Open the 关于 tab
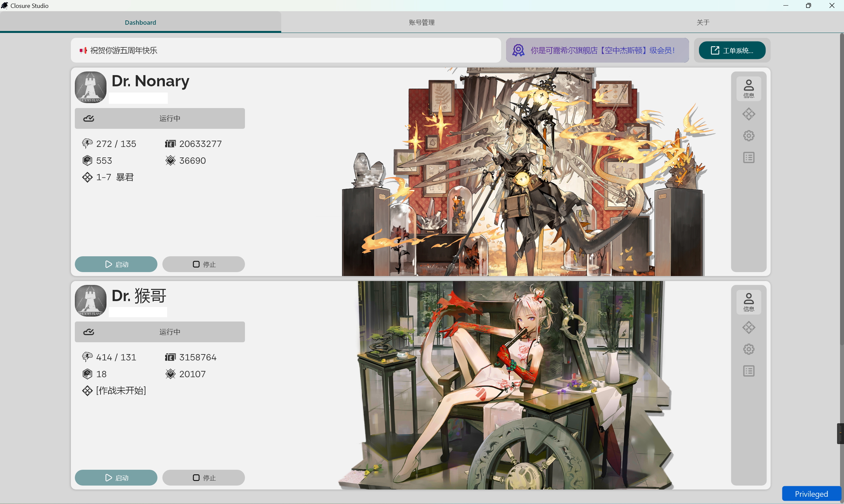844x504 pixels. point(703,22)
